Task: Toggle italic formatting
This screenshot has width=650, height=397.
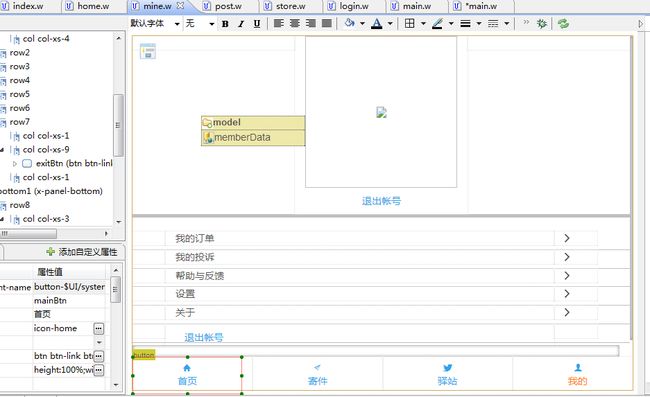Action: click(241, 24)
